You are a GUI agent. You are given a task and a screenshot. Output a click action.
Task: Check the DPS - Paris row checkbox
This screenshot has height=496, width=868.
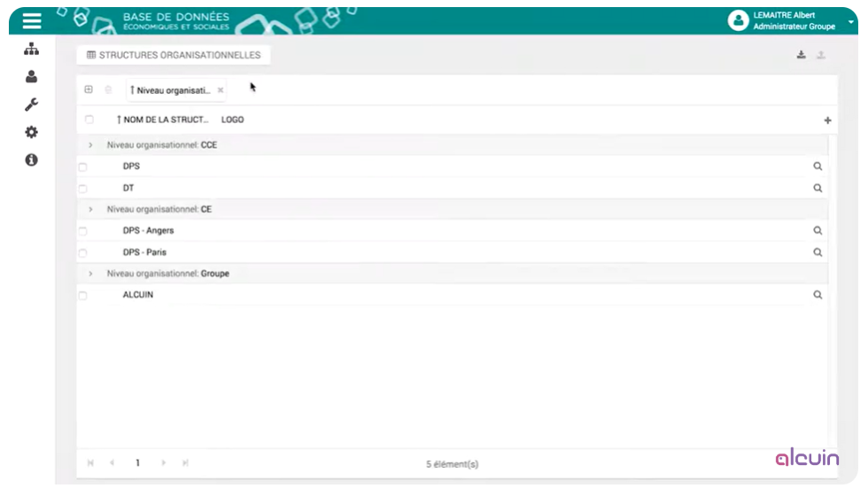point(83,252)
